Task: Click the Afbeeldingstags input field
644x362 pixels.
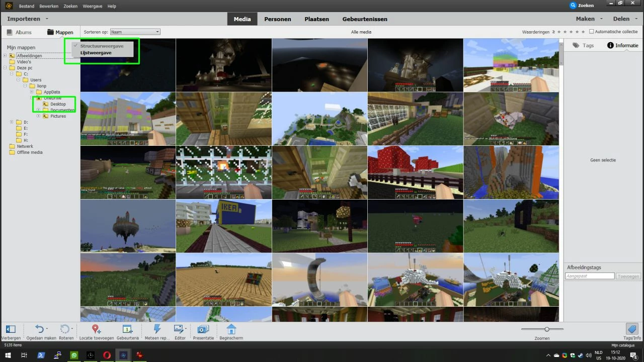Action: [x=590, y=276]
